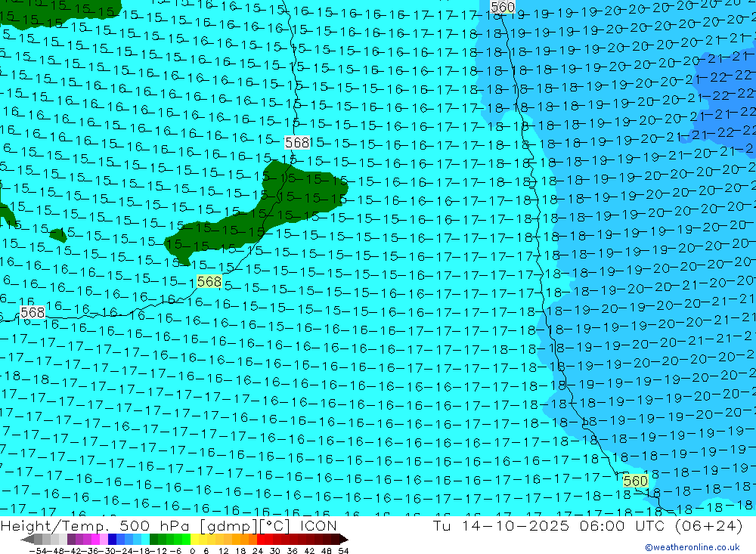Screen dimensions: 756x554
Task: Click the legend value 42
Action: 309,551
